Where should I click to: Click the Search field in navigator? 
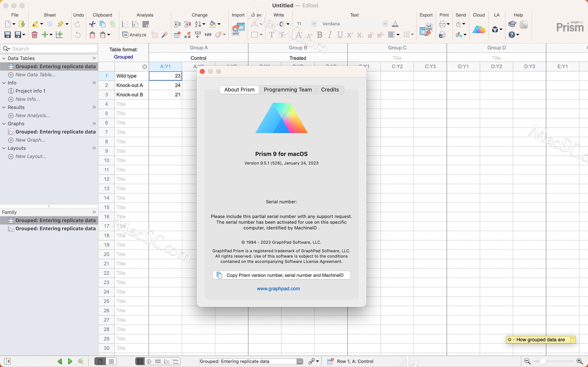[49, 49]
